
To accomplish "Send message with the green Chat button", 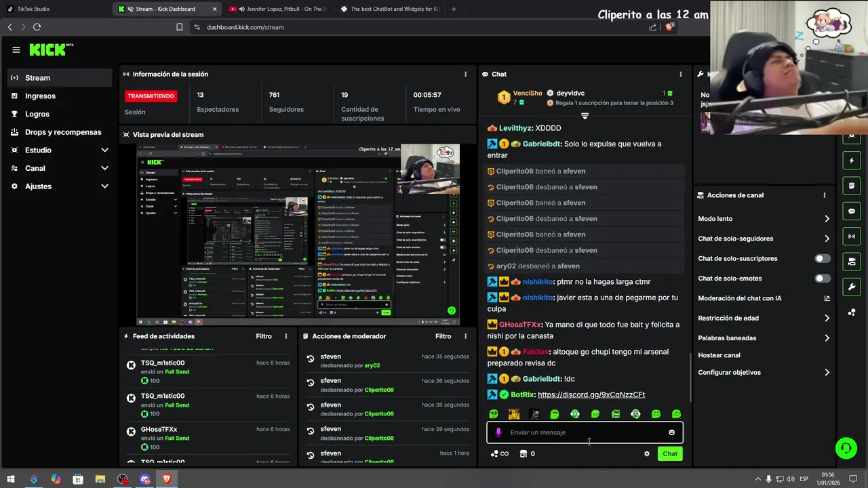I will 670,453.
